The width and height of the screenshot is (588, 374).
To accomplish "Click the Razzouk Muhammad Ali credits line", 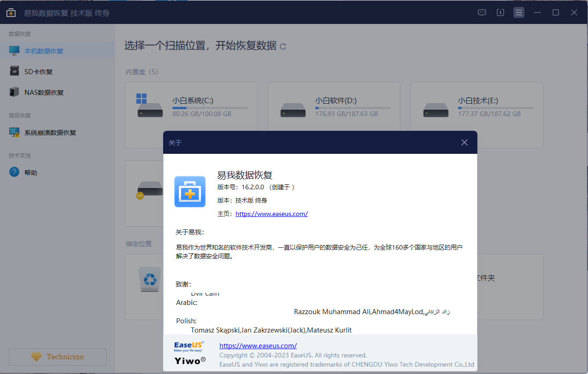I will [372, 312].
